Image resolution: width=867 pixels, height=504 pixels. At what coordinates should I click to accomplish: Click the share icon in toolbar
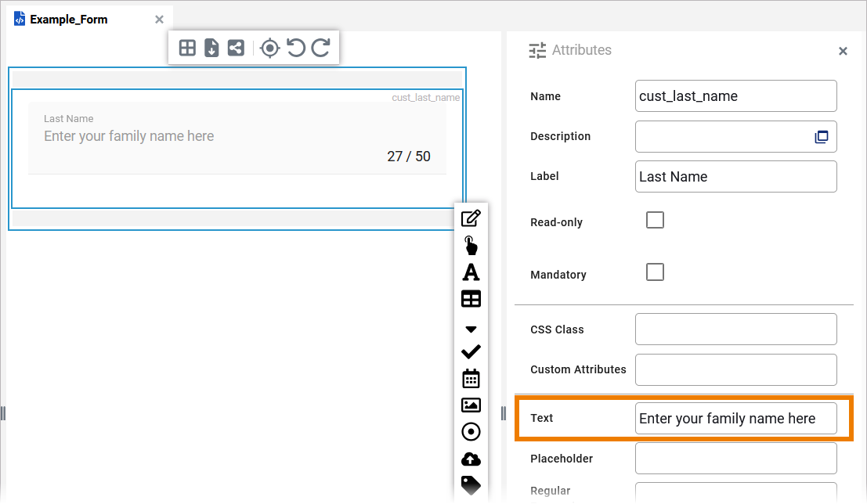[x=235, y=48]
